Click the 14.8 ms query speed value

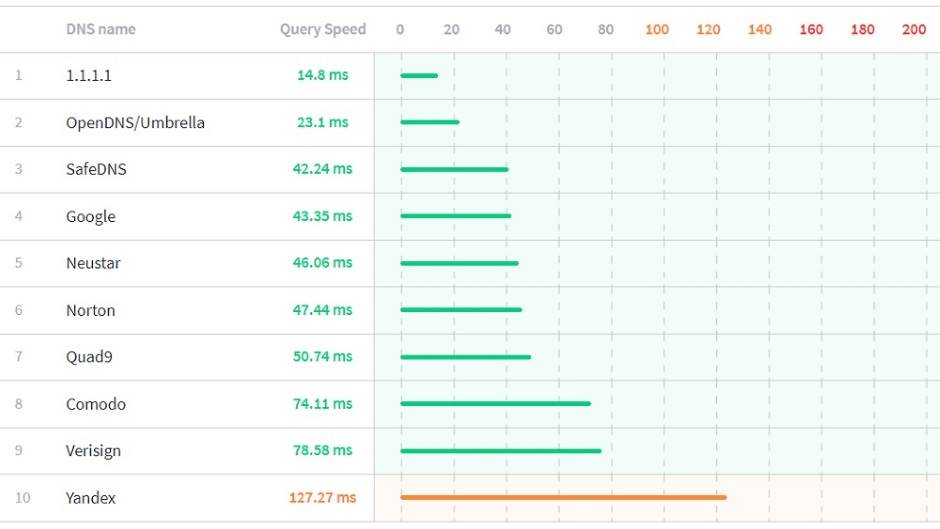[322, 76]
